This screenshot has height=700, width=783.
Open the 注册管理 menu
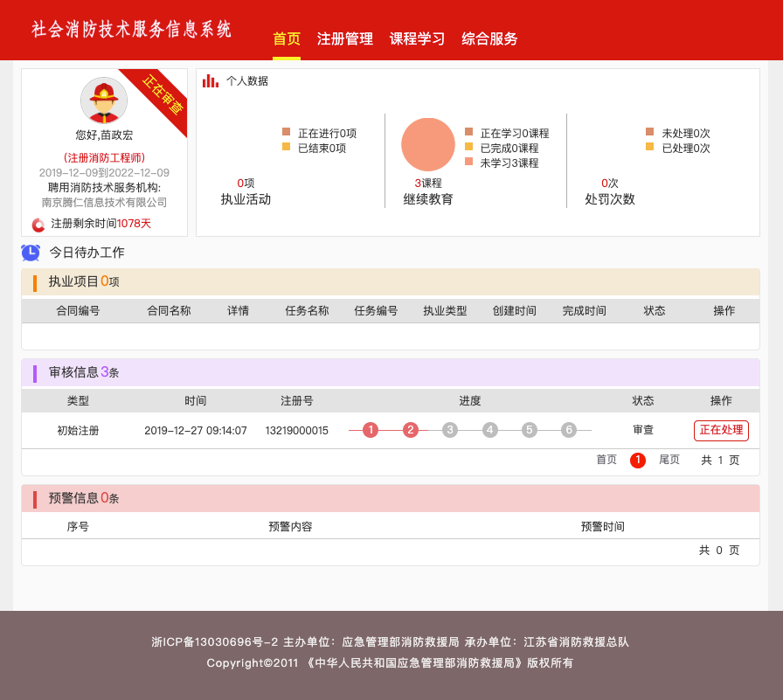pos(344,39)
